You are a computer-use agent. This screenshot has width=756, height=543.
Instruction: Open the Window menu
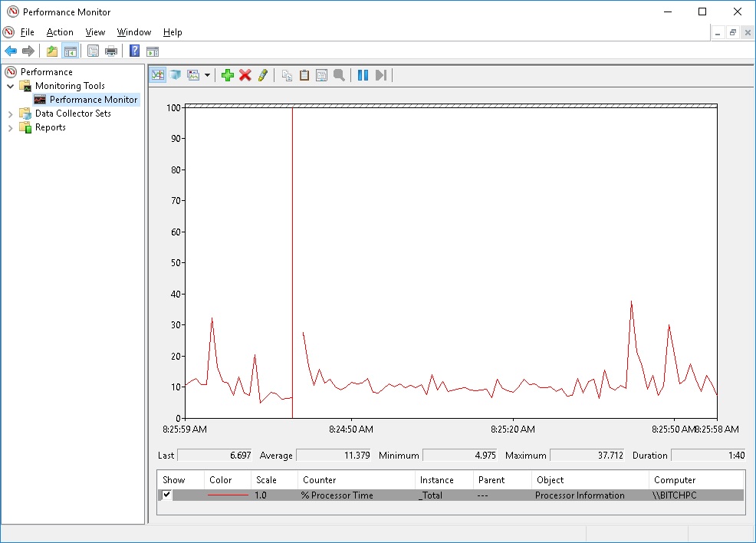134,32
